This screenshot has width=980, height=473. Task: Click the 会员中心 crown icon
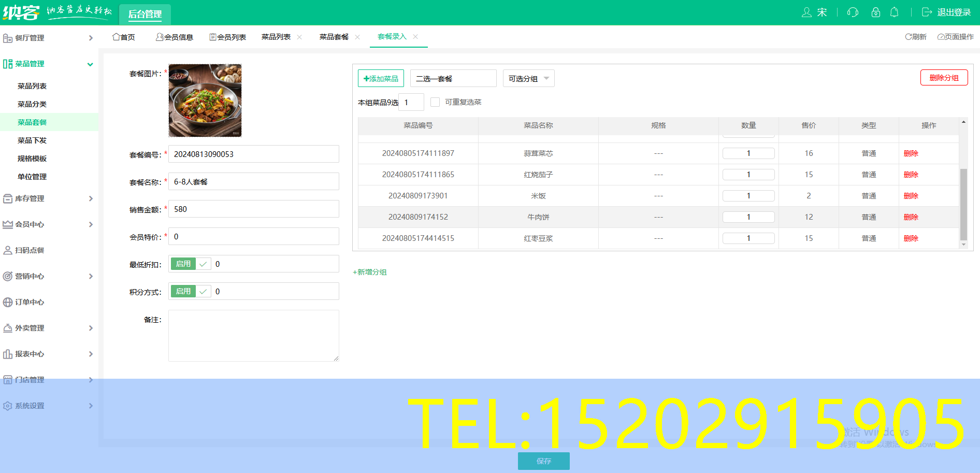tap(8, 224)
